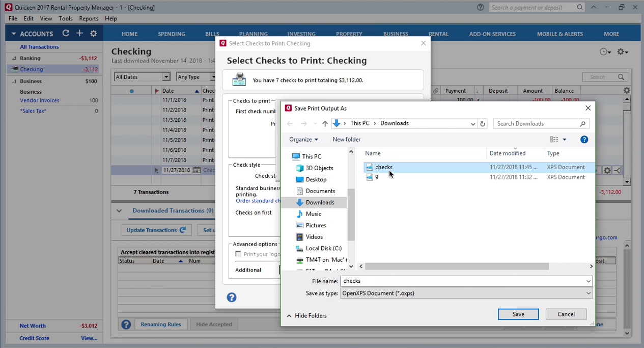Cancel the Save Print Output dialog
The height and width of the screenshot is (348, 644).
[x=566, y=314]
